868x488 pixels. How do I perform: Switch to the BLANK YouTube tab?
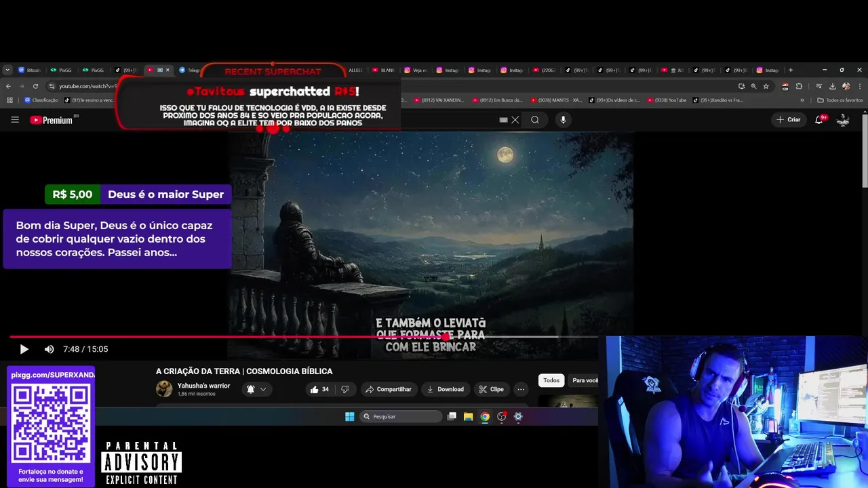[x=384, y=70]
